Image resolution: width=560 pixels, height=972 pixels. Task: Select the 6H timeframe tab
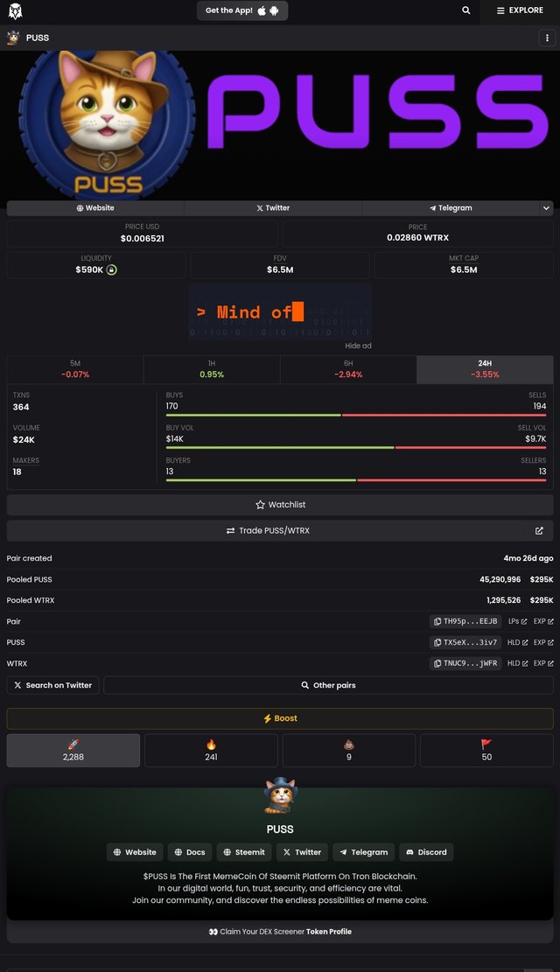click(x=348, y=369)
